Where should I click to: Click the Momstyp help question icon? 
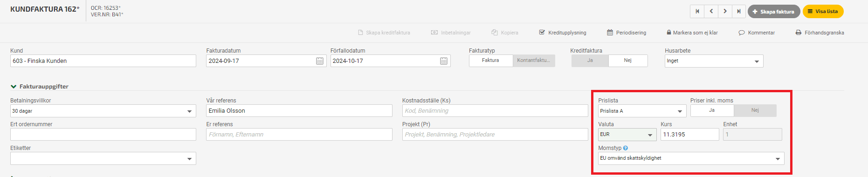click(x=626, y=148)
